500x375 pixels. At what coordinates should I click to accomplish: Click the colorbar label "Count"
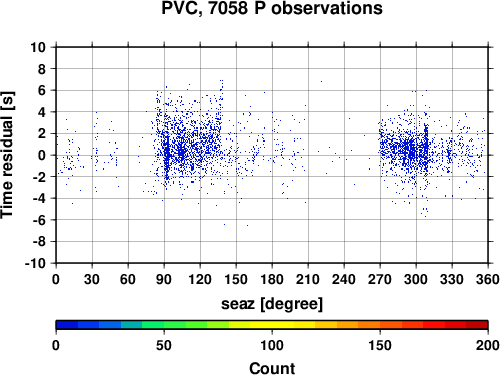(x=272, y=369)
